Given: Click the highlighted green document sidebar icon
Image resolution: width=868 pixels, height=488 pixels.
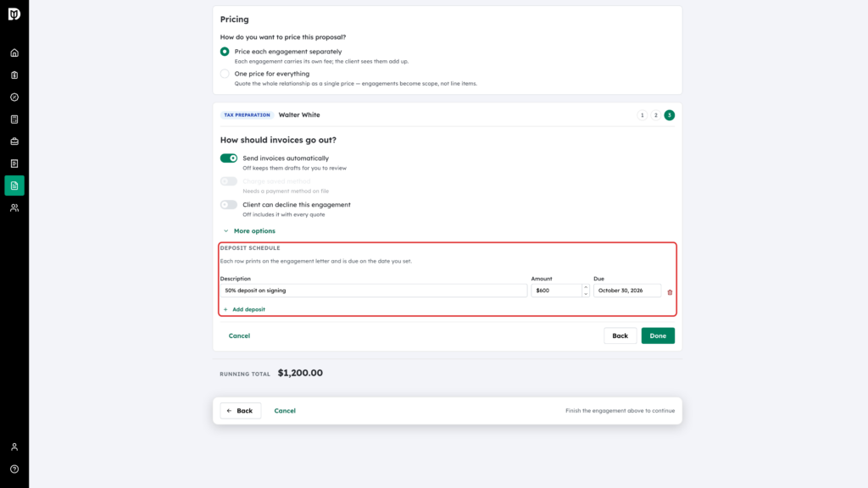Looking at the screenshot, I should click(14, 186).
